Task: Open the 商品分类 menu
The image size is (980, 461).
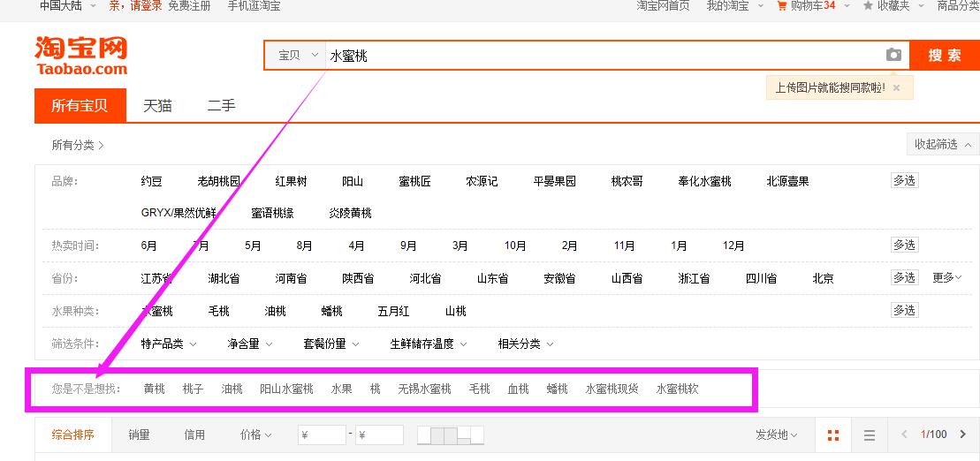Action: 958,5
